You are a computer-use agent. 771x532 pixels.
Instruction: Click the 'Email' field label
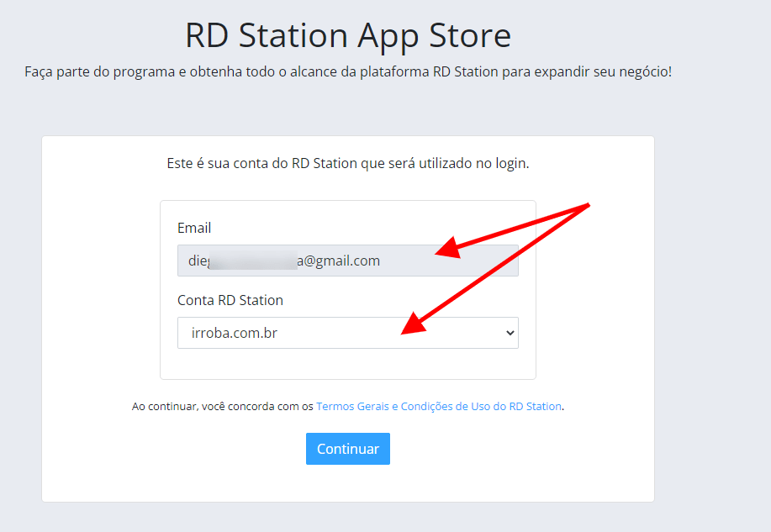194,228
